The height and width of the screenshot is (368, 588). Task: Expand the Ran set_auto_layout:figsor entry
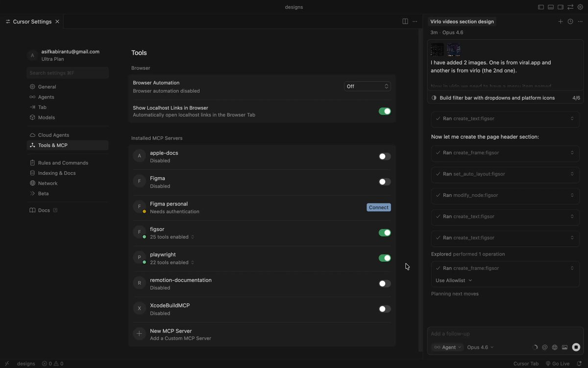[x=505, y=174]
